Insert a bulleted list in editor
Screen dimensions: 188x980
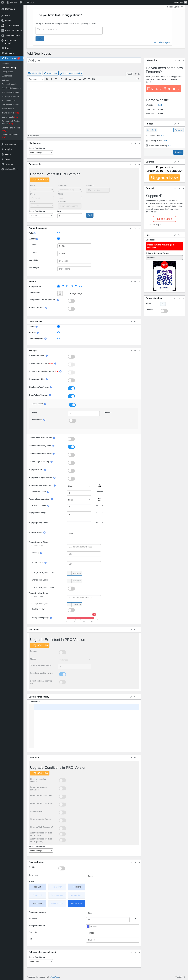[56, 79]
